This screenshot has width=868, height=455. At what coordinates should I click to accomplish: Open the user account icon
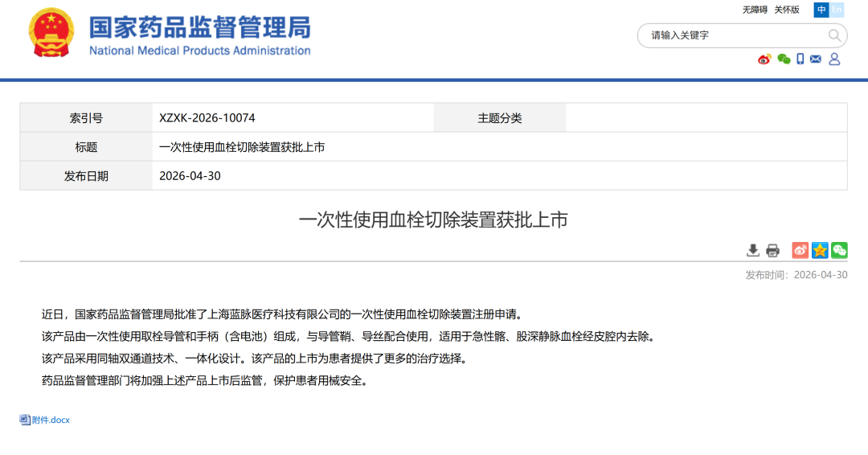pos(834,59)
